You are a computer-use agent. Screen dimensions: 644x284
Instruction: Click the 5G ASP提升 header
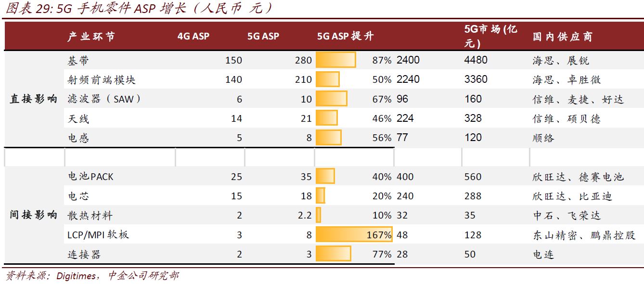[x=345, y=36]
